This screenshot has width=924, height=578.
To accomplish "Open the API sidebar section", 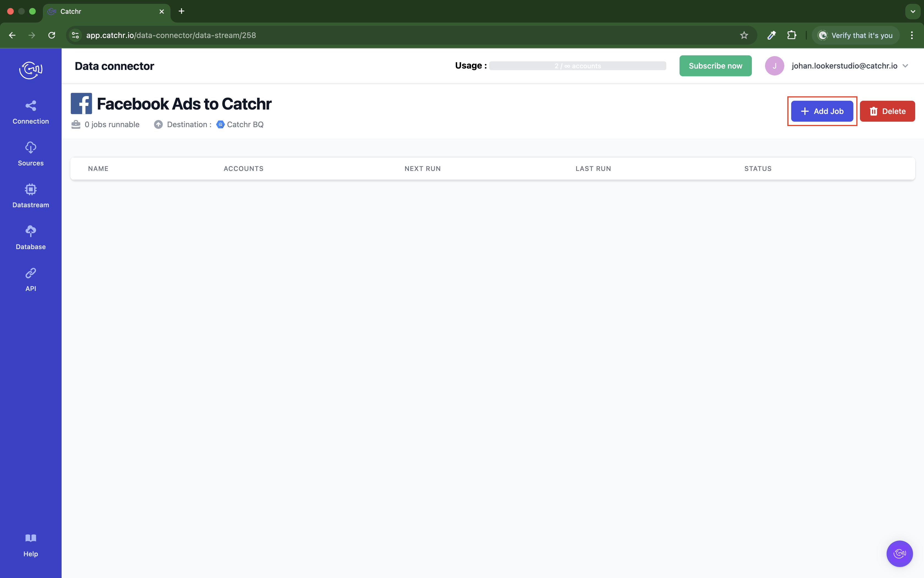I will [31, 279].
